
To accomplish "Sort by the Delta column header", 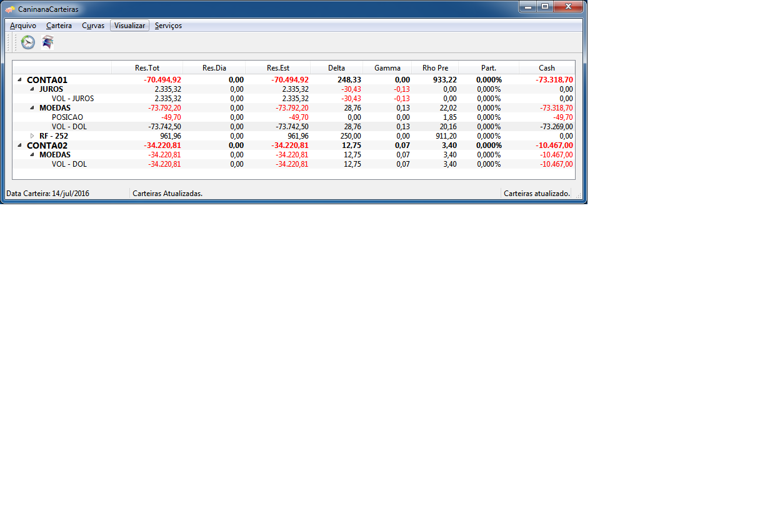I will (336, 67).
